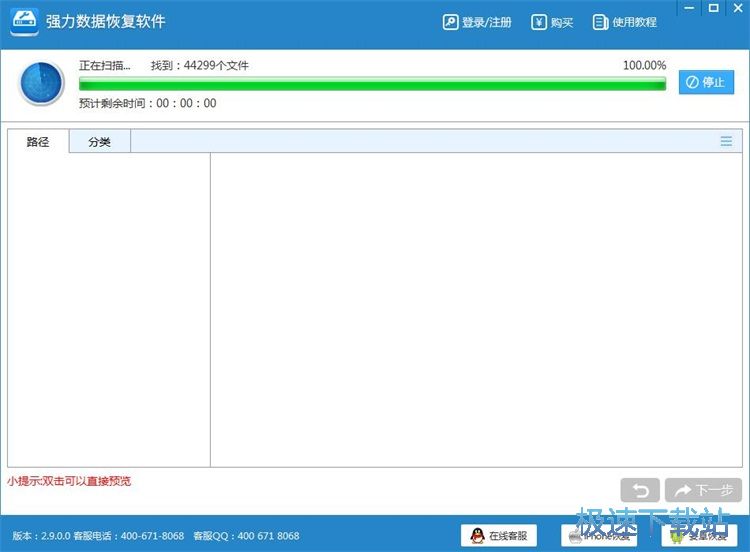This screenshot has width=750, height=552.
Task: Click the radar scanning animation icon
Action: [x=41, y=83]
